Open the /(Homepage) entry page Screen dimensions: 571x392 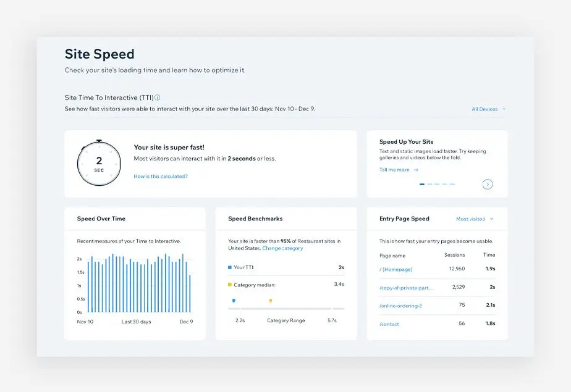click(x=396, y=269)
